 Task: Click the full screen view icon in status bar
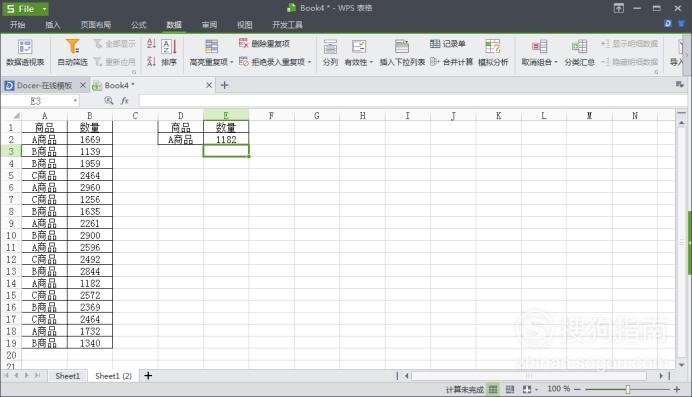pos(527,389)
